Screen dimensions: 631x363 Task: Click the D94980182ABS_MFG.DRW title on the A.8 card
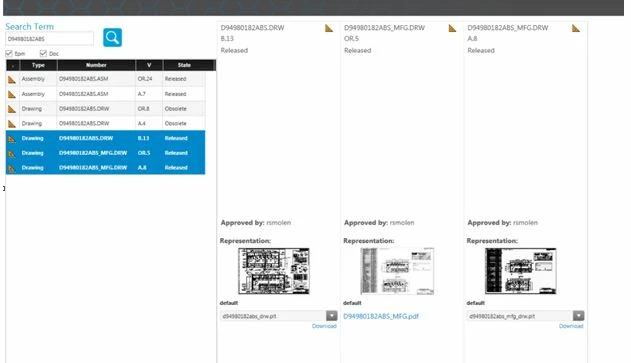click(x=508, y=28)
